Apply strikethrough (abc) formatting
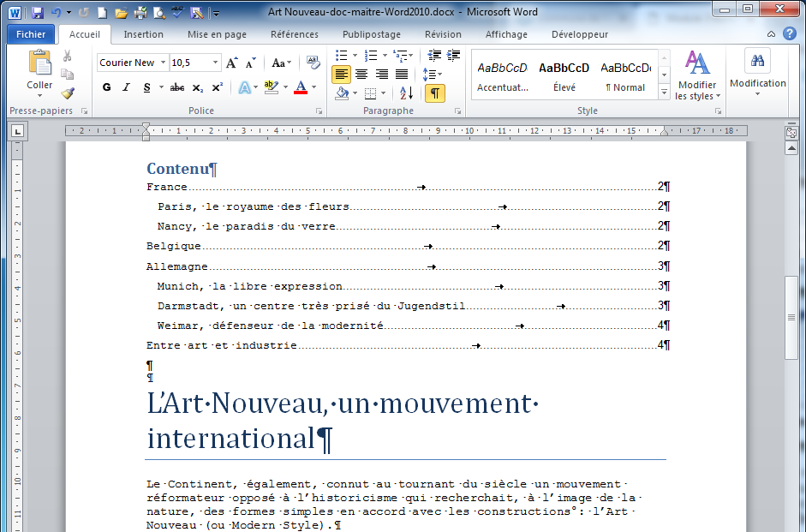 177,87
